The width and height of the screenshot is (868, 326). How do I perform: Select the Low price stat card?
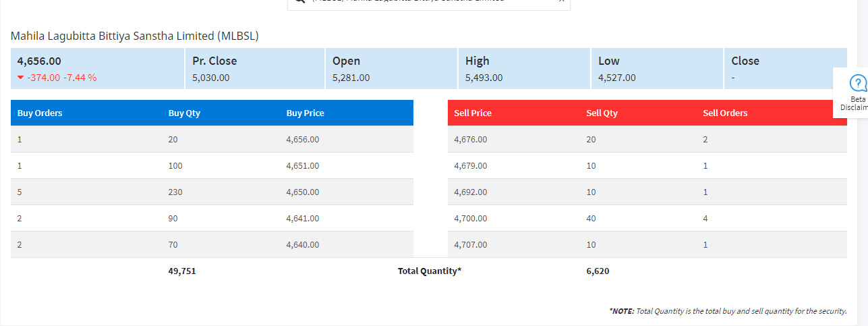click(x=656, y=68)
